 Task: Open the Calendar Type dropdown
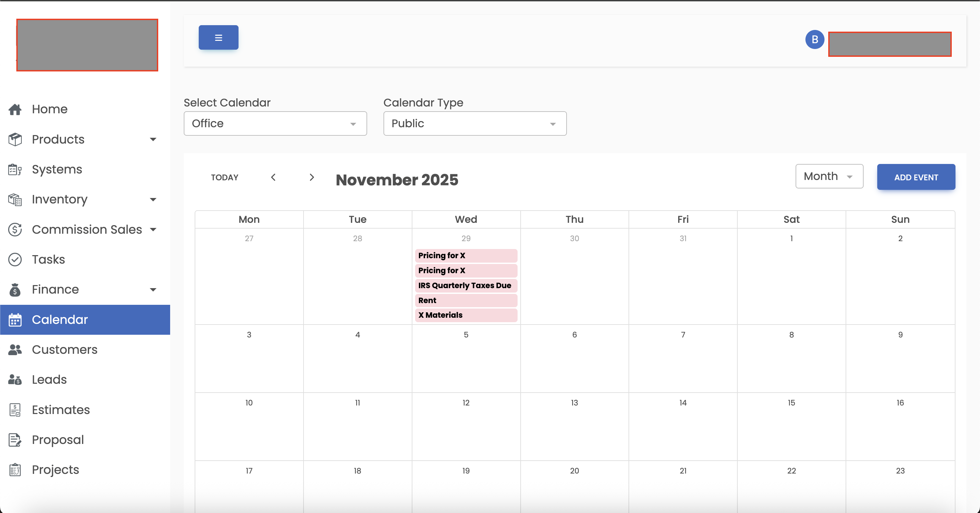coord(474,123)
